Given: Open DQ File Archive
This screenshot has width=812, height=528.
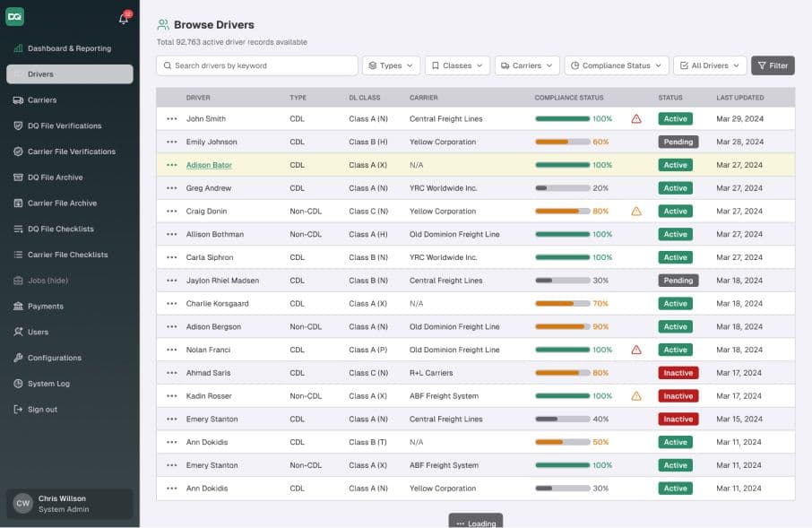Looking at the screenshot, I should click(69, 177).
